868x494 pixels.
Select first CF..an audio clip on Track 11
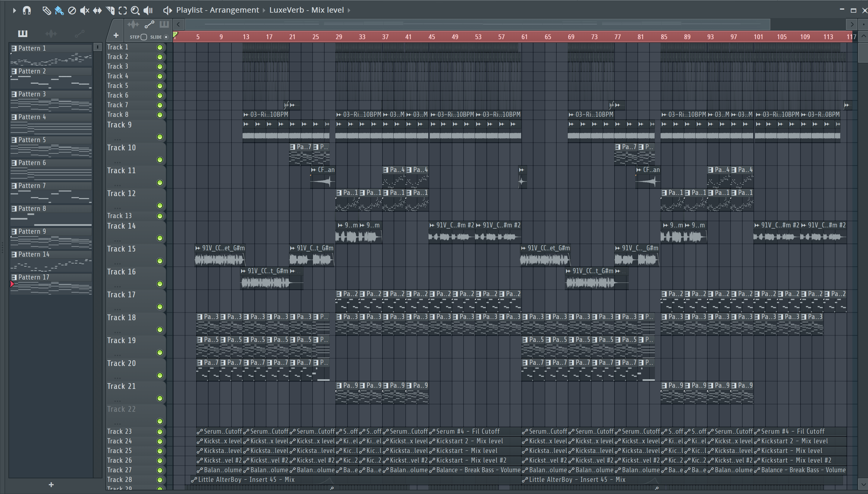322,178
